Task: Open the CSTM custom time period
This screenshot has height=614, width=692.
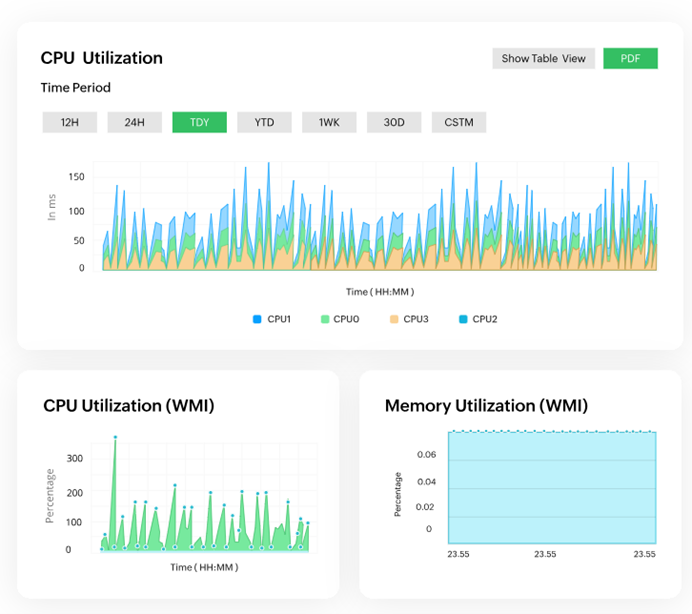Action: click(459, 123)
